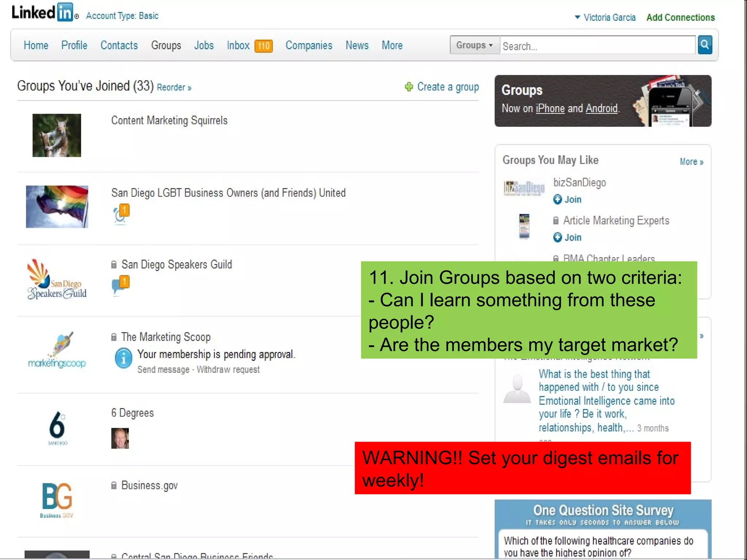This screenshot has height=560, width=747.
Task: Click the alarm notification icon under LGBT group
Action: tap(121, 214)
